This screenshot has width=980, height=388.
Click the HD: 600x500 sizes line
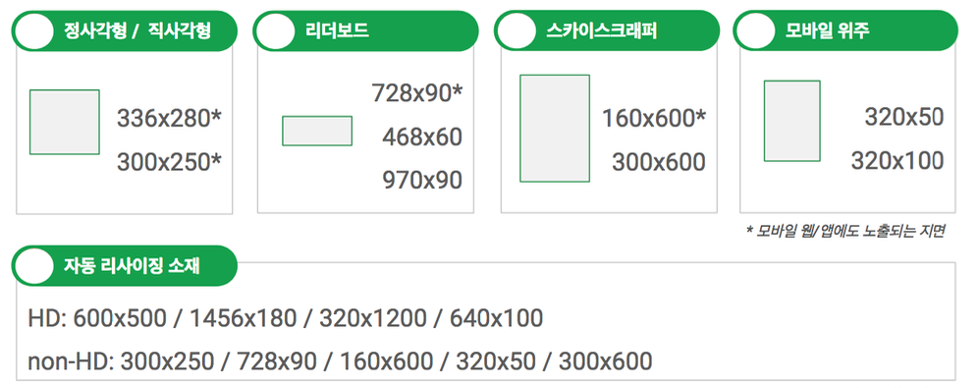click(x=286, y=318)
